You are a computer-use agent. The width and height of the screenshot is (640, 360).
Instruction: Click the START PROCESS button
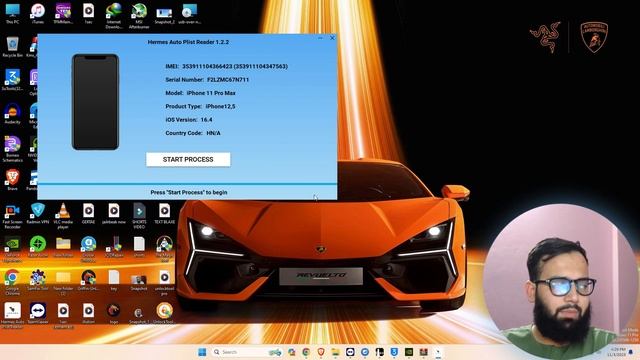point(188,160)
